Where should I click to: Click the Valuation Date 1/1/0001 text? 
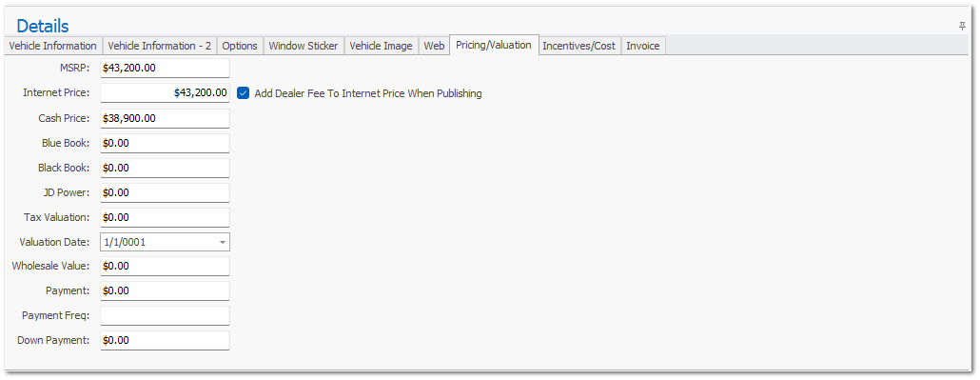click(126, 242)
